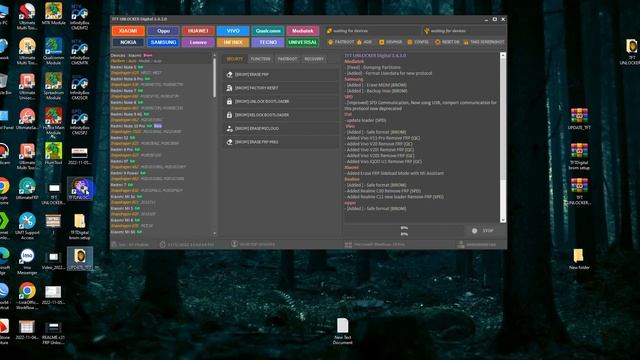This screenshot has width=640, height=360.
Task: Open CONFIG from the toolbar
Action: (418, 42)
